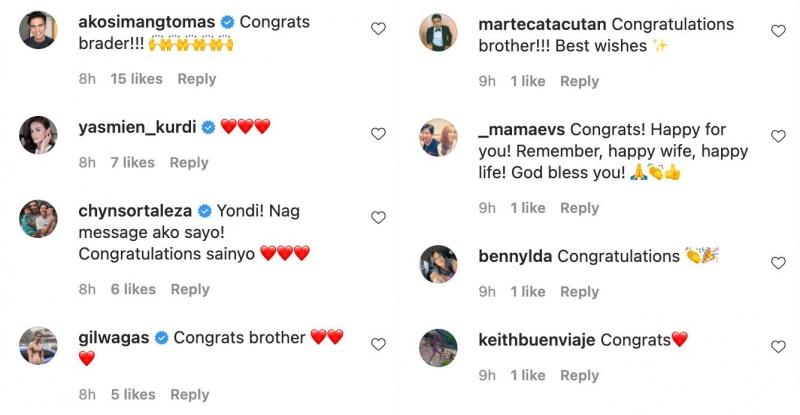Tap heart next to _mamaevs comment
This screenshot has height=415, width=800.
click(778, 136)
